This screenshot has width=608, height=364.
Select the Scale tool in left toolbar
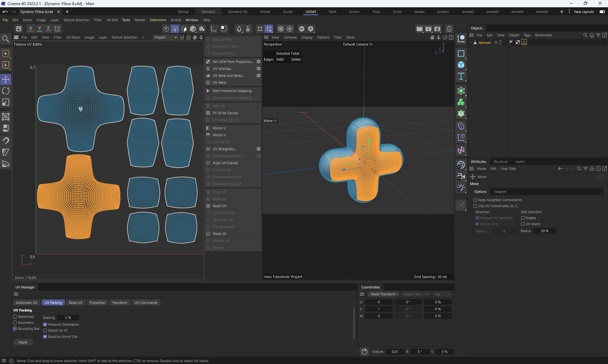6,102
